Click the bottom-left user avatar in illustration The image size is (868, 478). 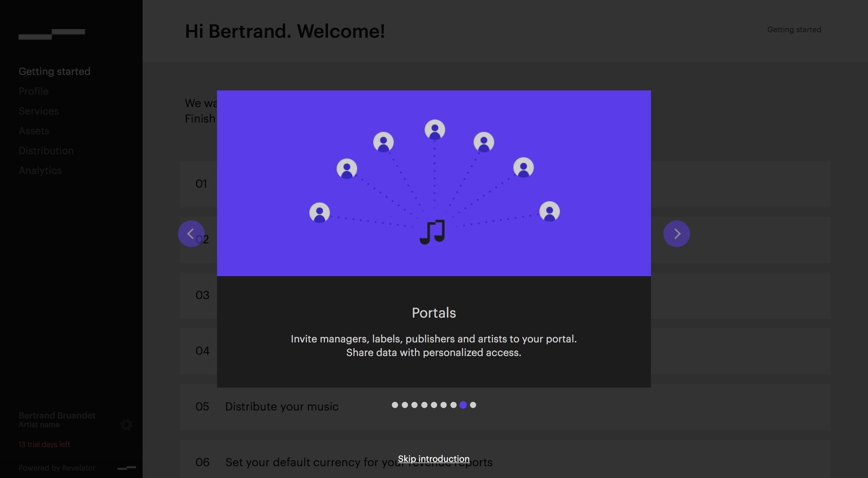coord(319,212)
